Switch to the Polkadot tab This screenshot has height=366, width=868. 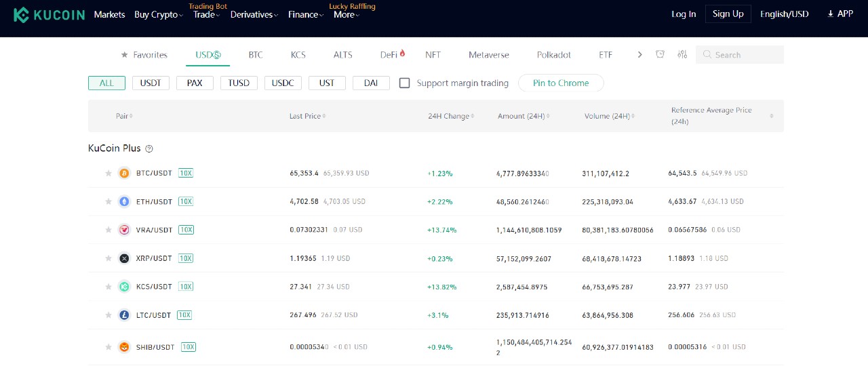point(554,55)
